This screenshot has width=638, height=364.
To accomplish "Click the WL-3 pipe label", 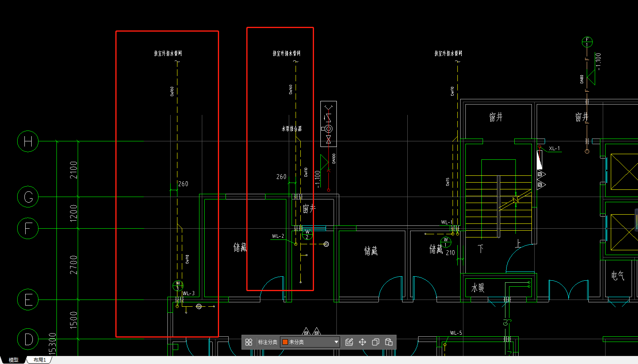I will coord(189,294).
